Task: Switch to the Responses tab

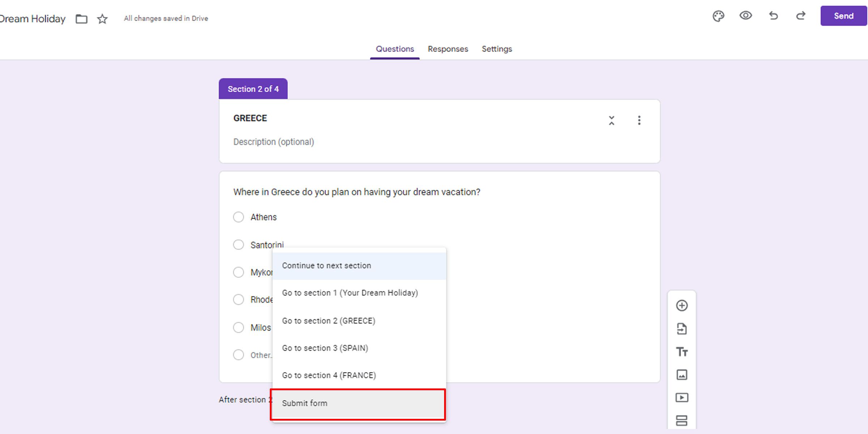Action: 448,49
